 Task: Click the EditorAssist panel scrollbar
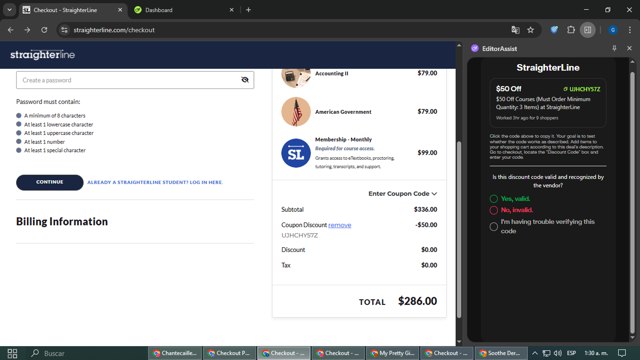click(632, 202)
